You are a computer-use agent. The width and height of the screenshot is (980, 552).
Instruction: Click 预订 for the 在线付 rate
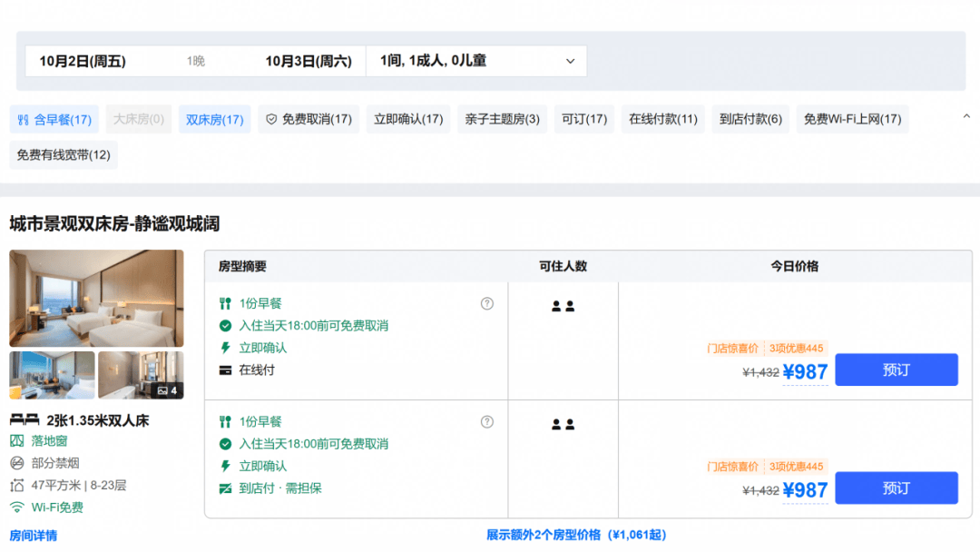[897, 370]
